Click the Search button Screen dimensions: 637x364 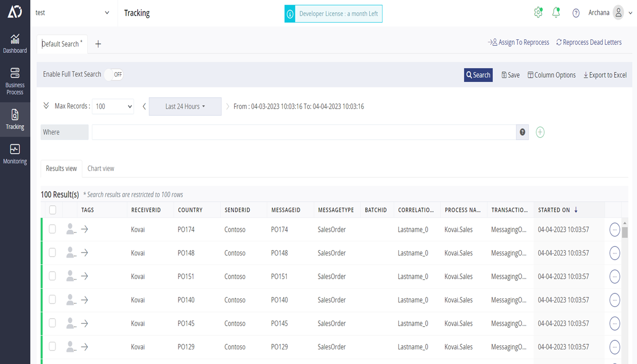[478, 75]
